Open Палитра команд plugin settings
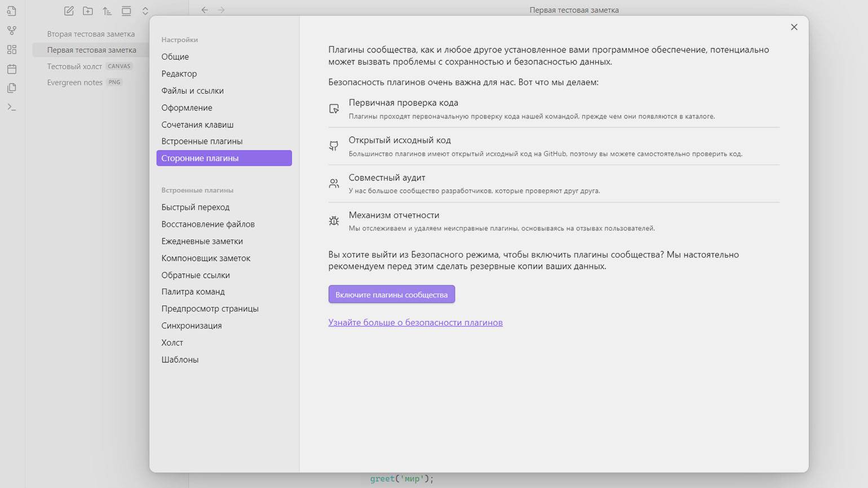This screenshot has width=868, height=488. [x=224, y=292]
